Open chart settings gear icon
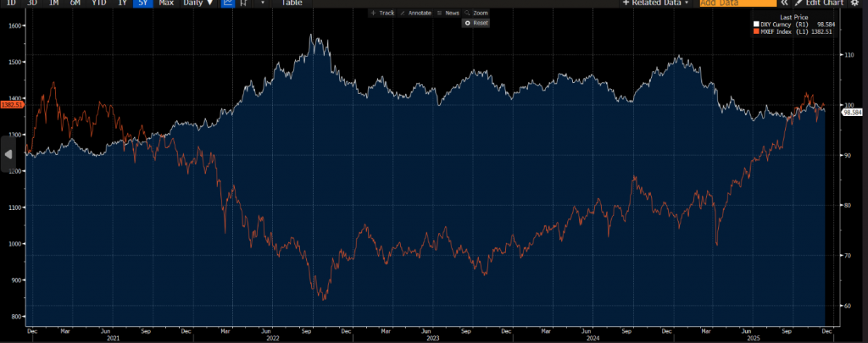 (854, 3)
